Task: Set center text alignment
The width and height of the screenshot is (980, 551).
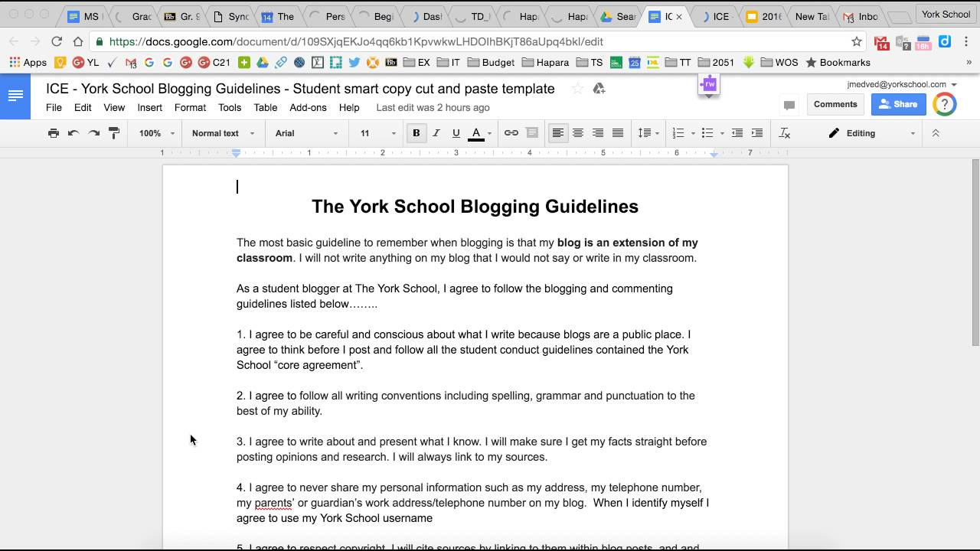Action: [578, 133]
